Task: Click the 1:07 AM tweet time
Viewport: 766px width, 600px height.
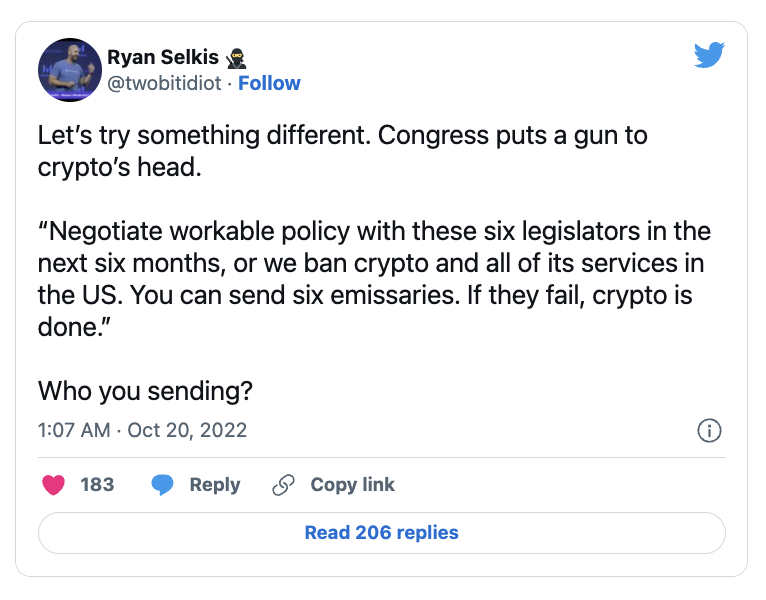Action: click(x=73, y=431)
